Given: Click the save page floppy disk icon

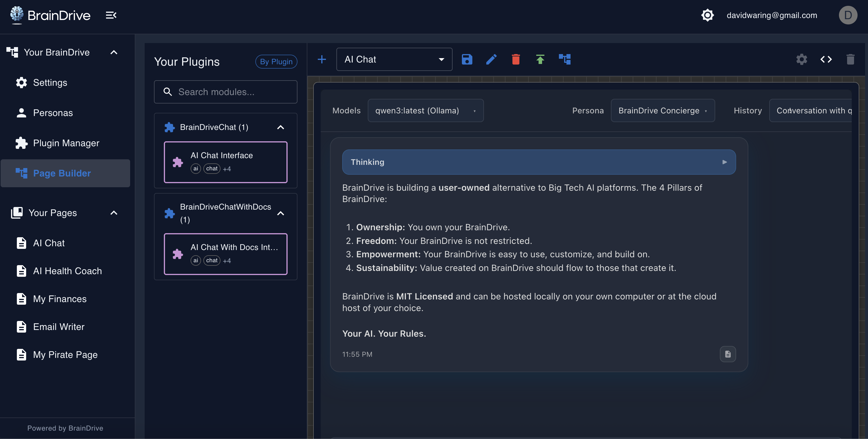Looking at the screenshot, I should point(467,59).
